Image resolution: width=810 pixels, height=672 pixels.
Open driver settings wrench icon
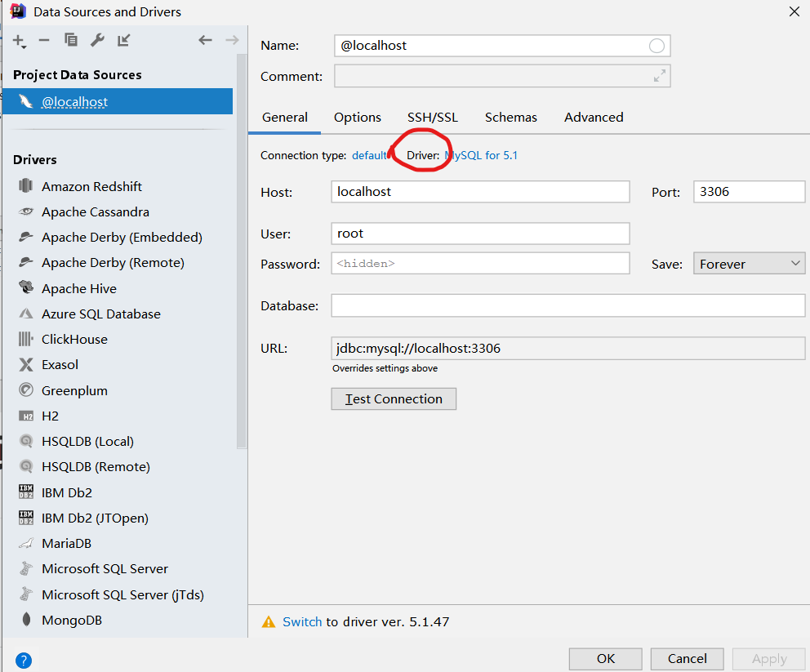97,40
